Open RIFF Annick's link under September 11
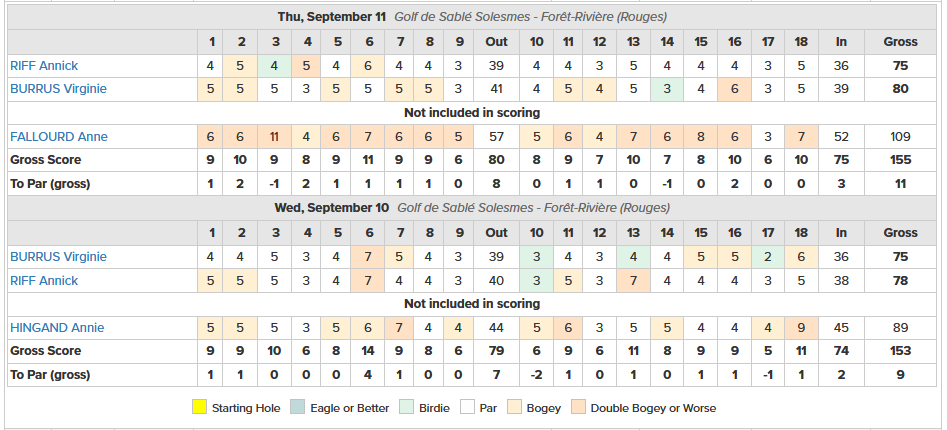 44,65
